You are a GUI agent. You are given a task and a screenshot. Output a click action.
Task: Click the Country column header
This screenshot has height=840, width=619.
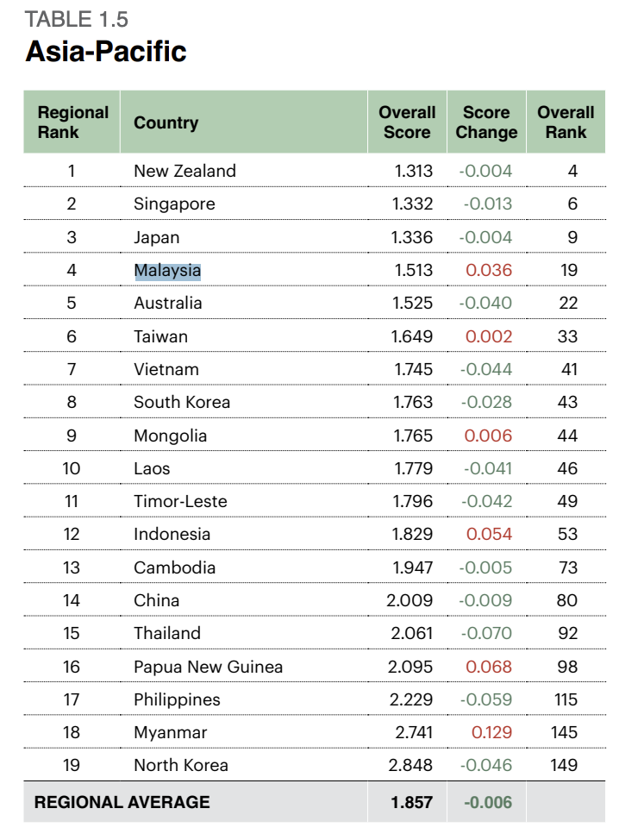(x=166, y=122)
